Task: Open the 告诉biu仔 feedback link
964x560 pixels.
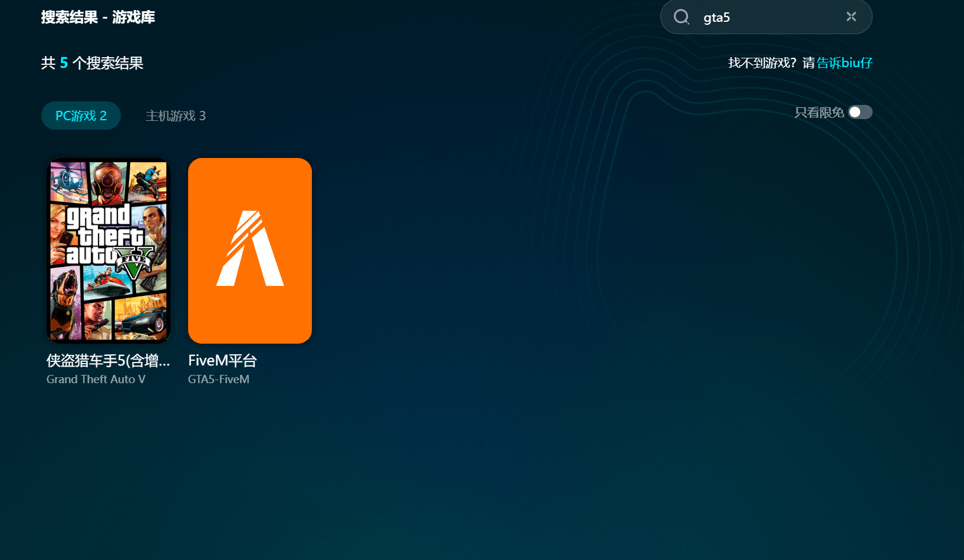Action: (844, 63)
